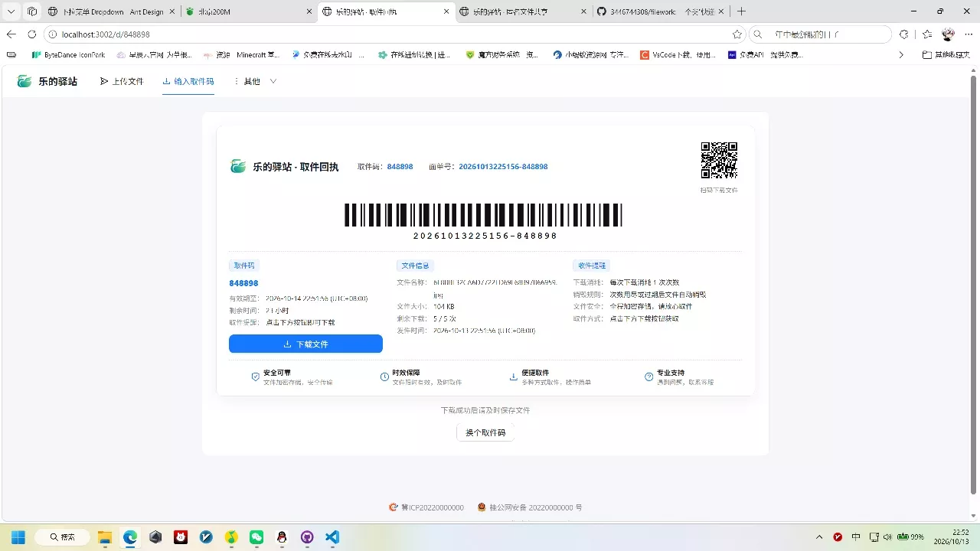The height and width of the screenshot is (551, 980).
Task: Show more bookmarks with the overflow chevron
Action: (x=901, y=55)
